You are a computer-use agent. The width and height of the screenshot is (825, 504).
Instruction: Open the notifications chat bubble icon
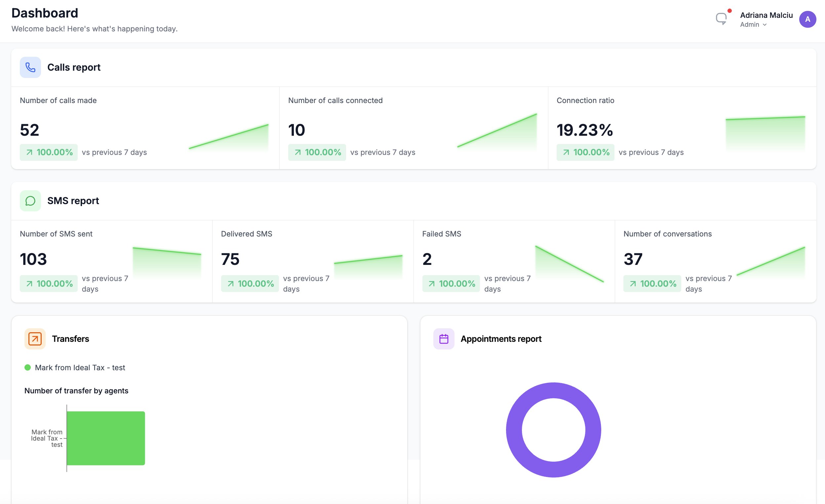point(721,18)
